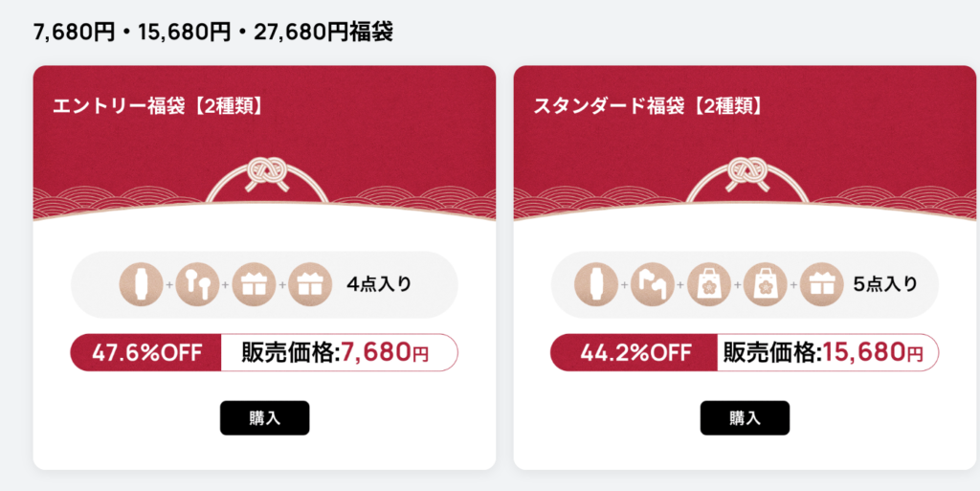Click 購入 button for the 15,680円 bag
The width and height of the screenshot is (980, 491).
745,418
